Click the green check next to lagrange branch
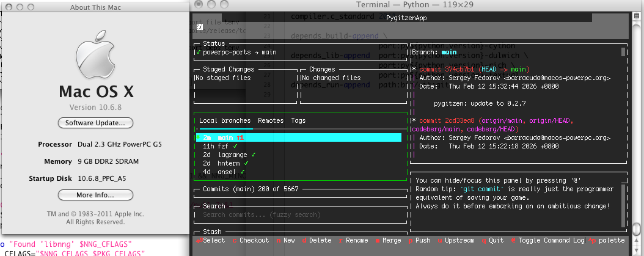This screenshot has width=644, height=256. coord(254,155)
